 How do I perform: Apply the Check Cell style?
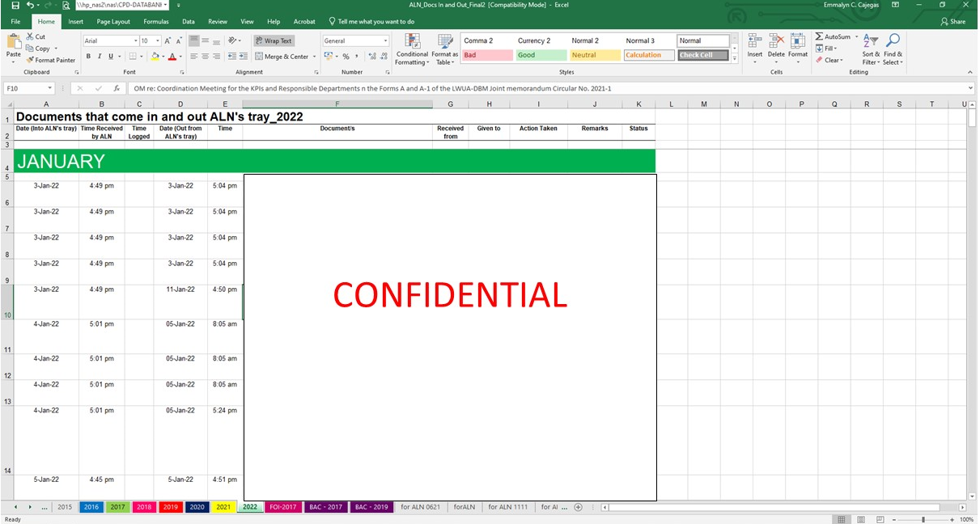pyautogui.click(x=702, y=55)
